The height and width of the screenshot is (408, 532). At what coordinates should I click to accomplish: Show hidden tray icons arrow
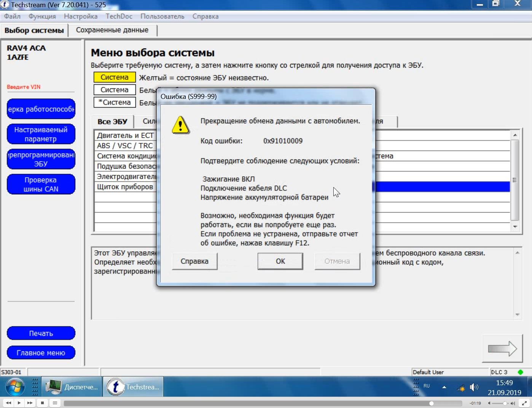[444, 387]
